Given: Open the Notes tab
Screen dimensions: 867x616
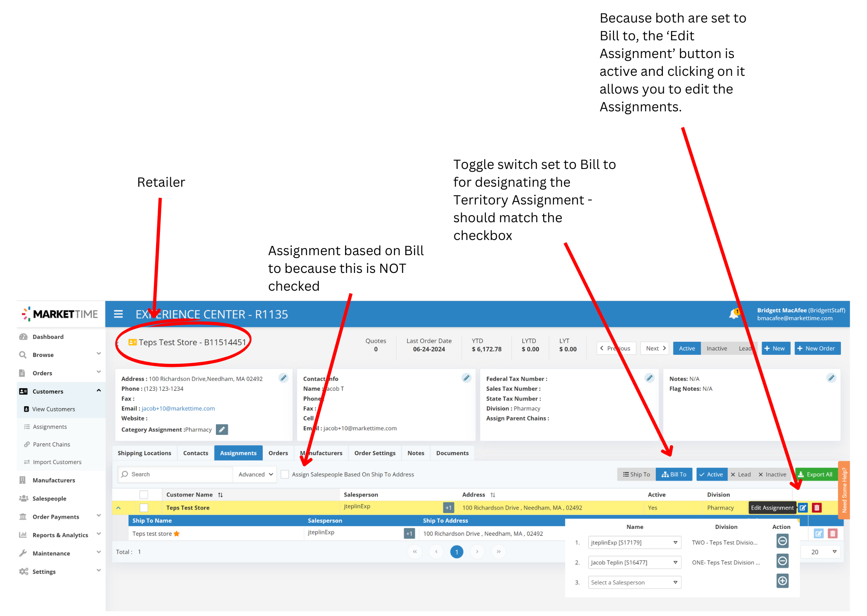Looking at the screenshot, I should (x=416, y=453).
